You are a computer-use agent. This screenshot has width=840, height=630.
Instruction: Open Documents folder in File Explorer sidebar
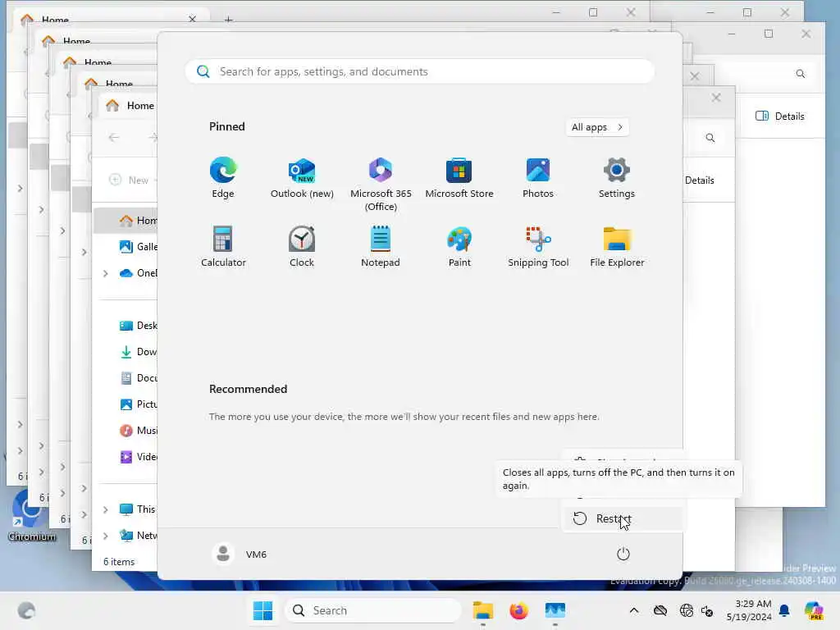click(x=138, y=377)
